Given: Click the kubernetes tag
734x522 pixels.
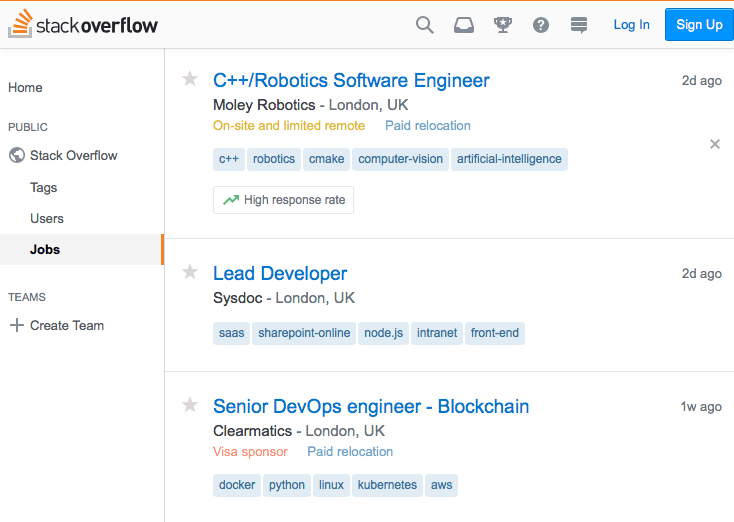Looking at the screenshot, I should click(x=387, y=485).
